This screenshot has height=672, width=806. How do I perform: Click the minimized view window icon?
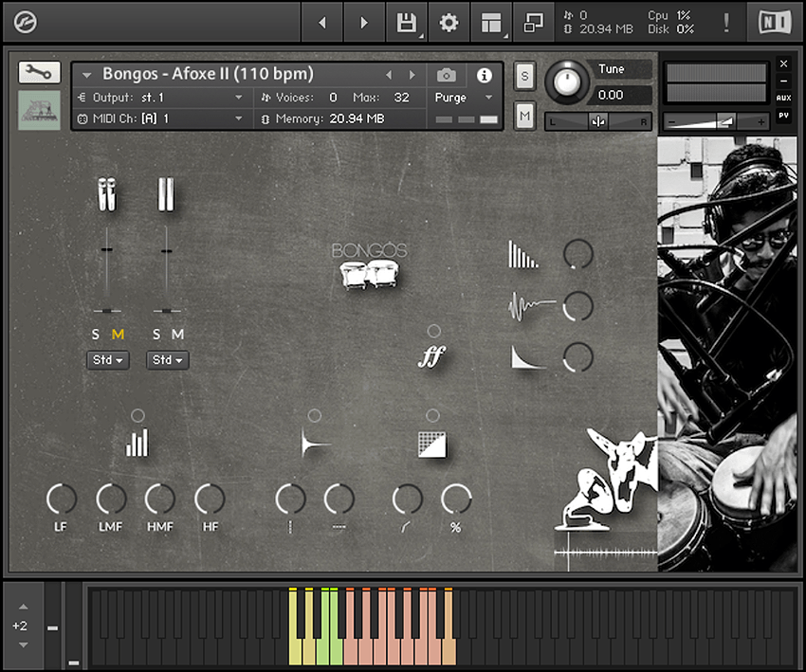pos(533,23)
